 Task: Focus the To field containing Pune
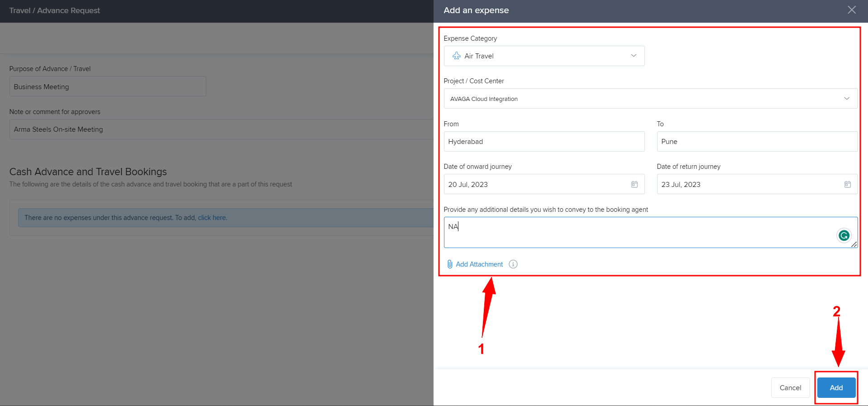tap(757, 142)
